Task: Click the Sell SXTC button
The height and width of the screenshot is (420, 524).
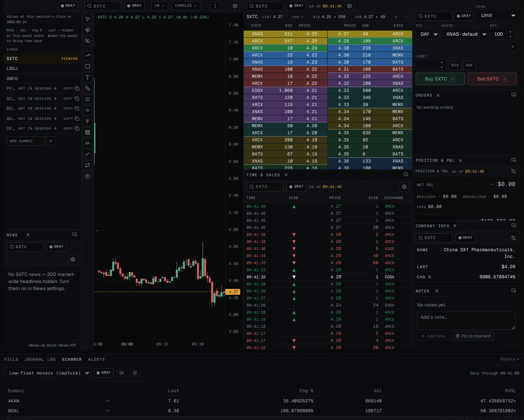Action: click(x=492, y=79)
